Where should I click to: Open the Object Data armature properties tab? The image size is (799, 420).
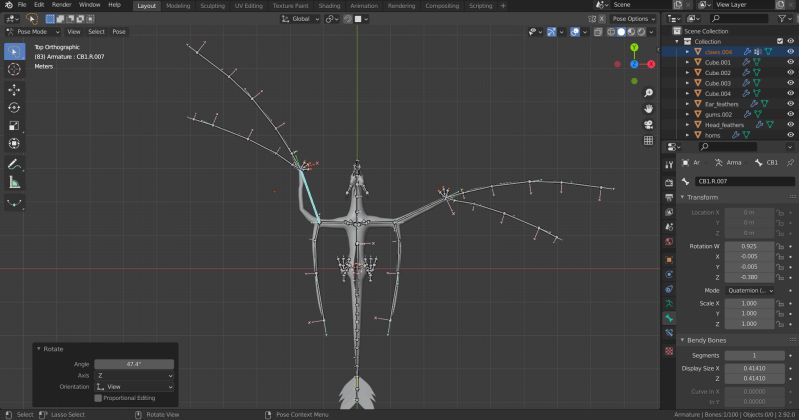coord(669,303)
